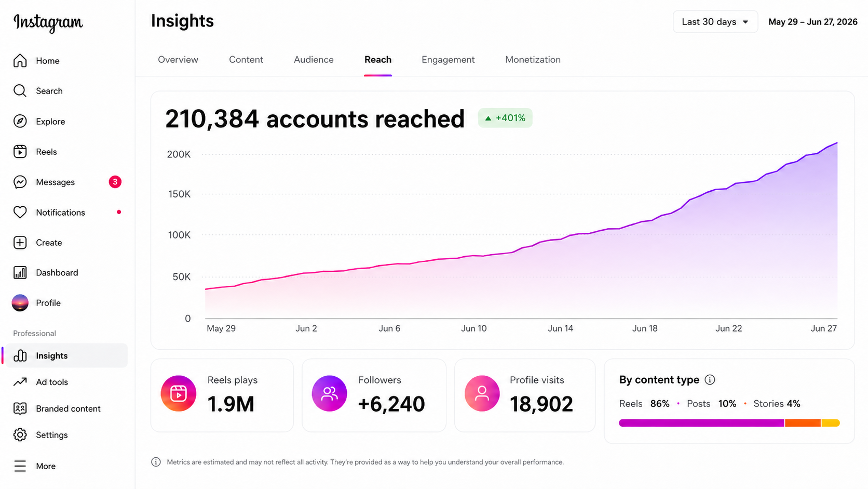Open Explore from the sidebar

[x=50, y=122]
